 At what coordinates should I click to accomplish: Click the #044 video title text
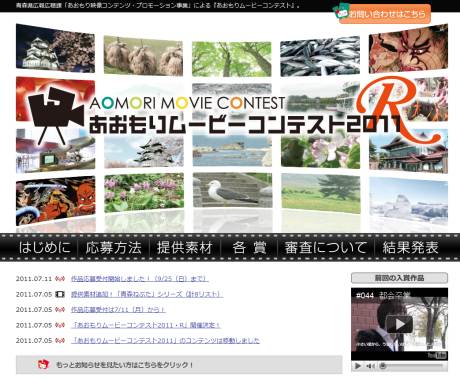(x=383, y=296)
